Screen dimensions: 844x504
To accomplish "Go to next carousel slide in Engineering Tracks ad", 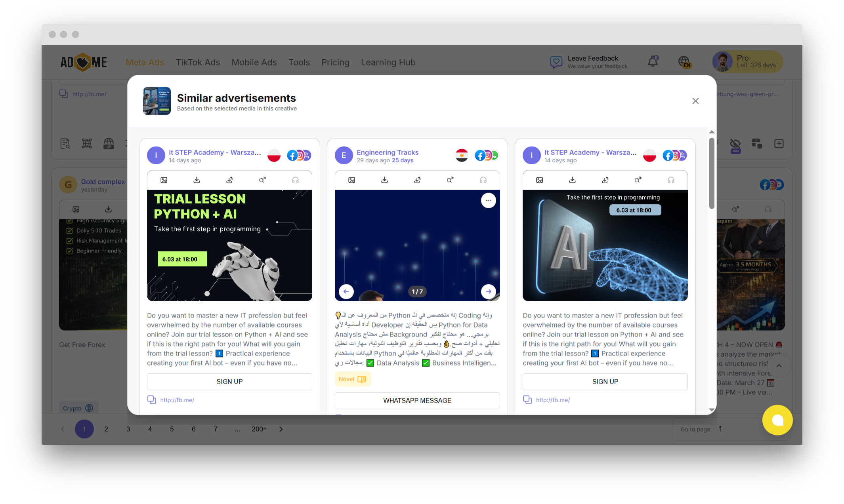I will point(488,291).
